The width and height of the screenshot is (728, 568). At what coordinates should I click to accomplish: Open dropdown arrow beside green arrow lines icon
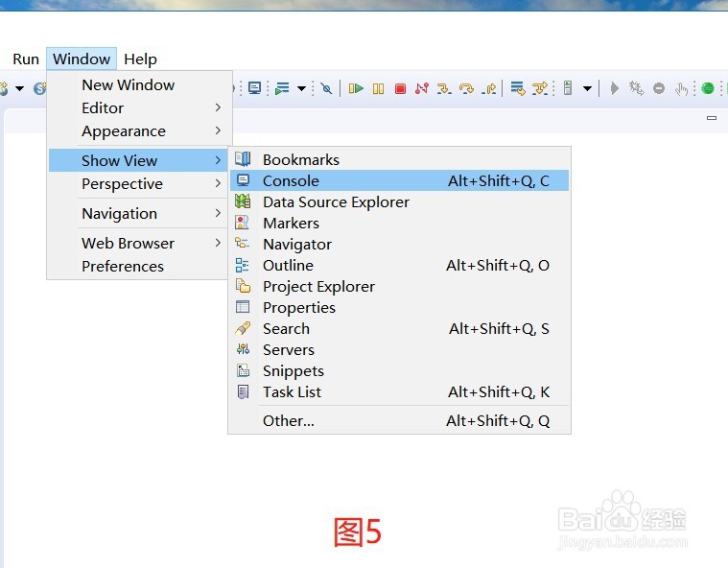tap(302, 88)
